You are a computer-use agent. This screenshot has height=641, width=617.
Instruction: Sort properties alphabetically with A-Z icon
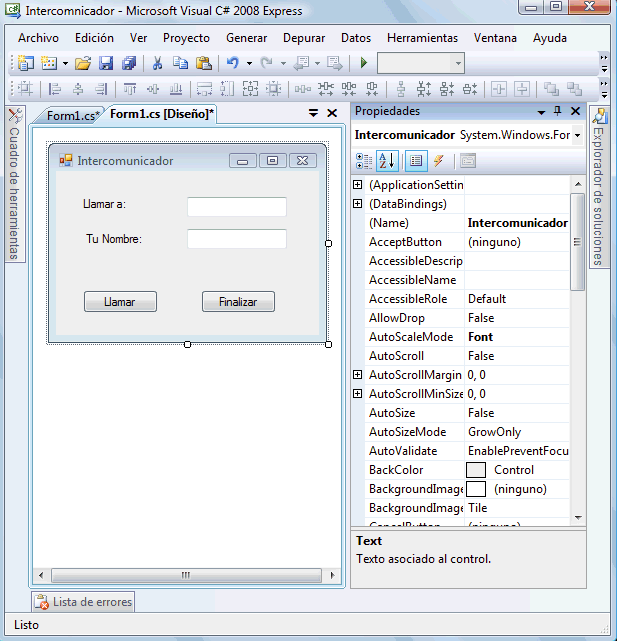pos(387,161)
